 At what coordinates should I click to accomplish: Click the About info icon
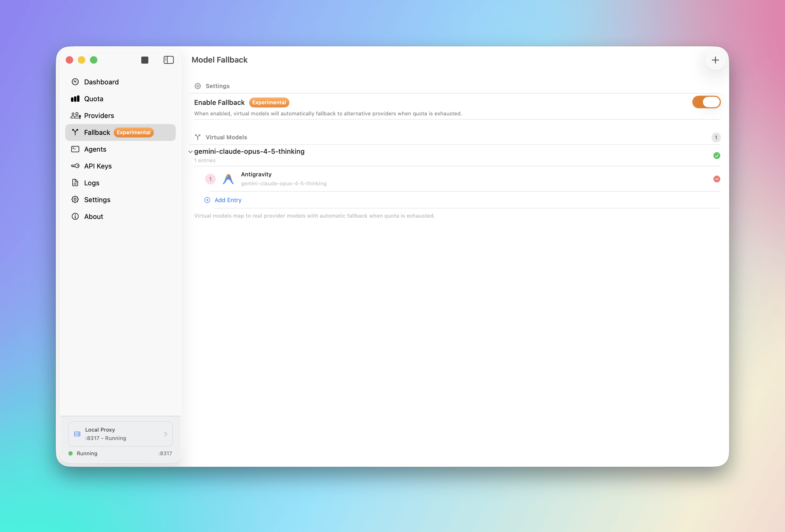click(75, 216)
